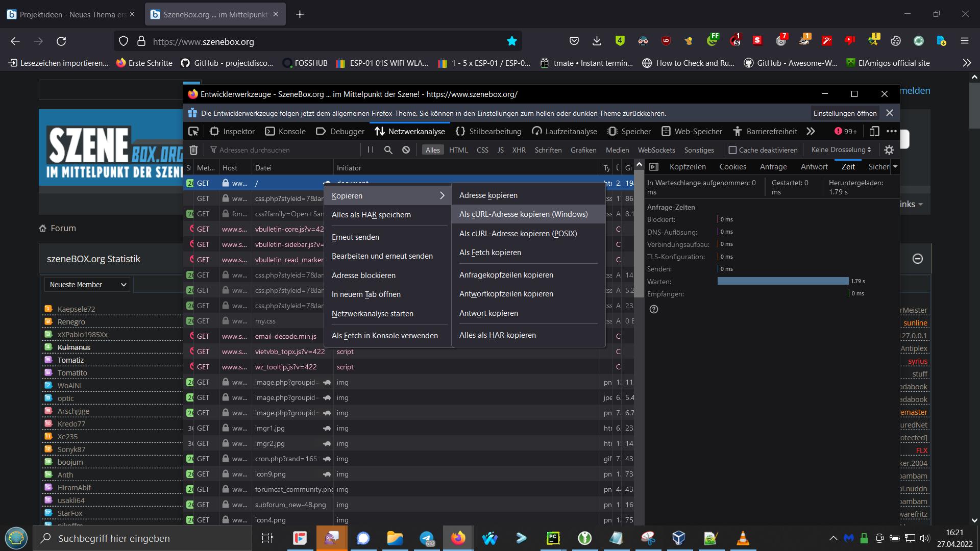The height and width of the screenshot is (551, 980).
Task: Click the Einstellungen öffnen button
Action: click(844, 113)
